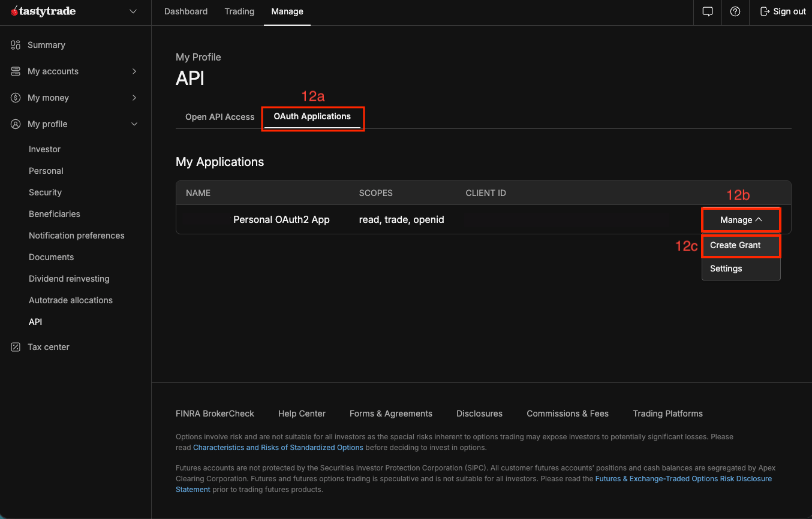Open the Investor profile page
The width and height of the screenshot is (812, 519).
pyautogui.click(x=44, y=149)
